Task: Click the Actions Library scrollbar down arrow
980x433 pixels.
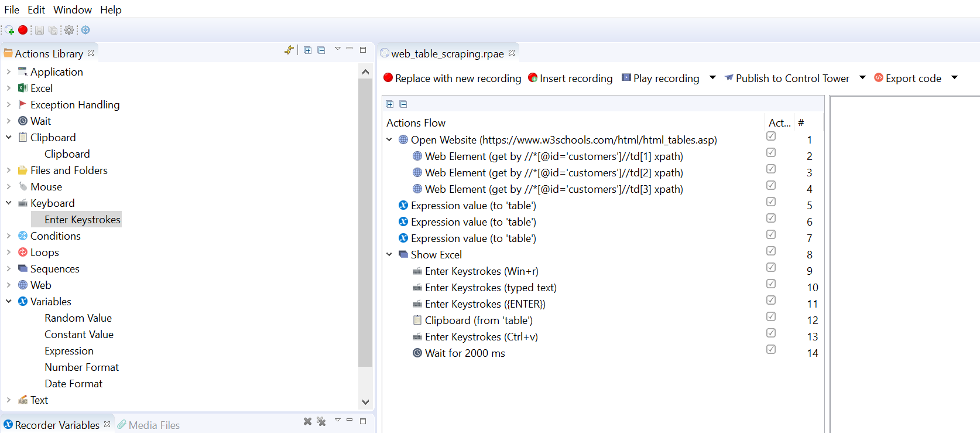Action: pos(365,402)
